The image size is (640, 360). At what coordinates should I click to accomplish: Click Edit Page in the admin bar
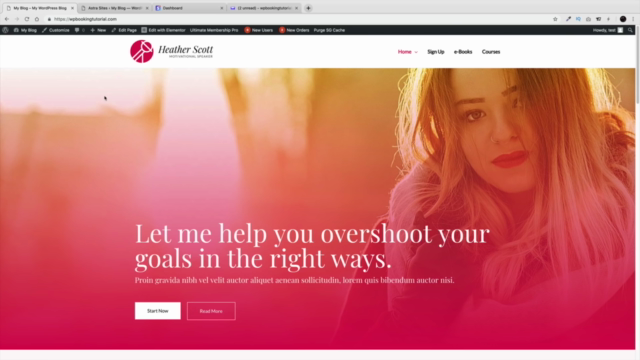pyautogui.click(x=124, y=30)
